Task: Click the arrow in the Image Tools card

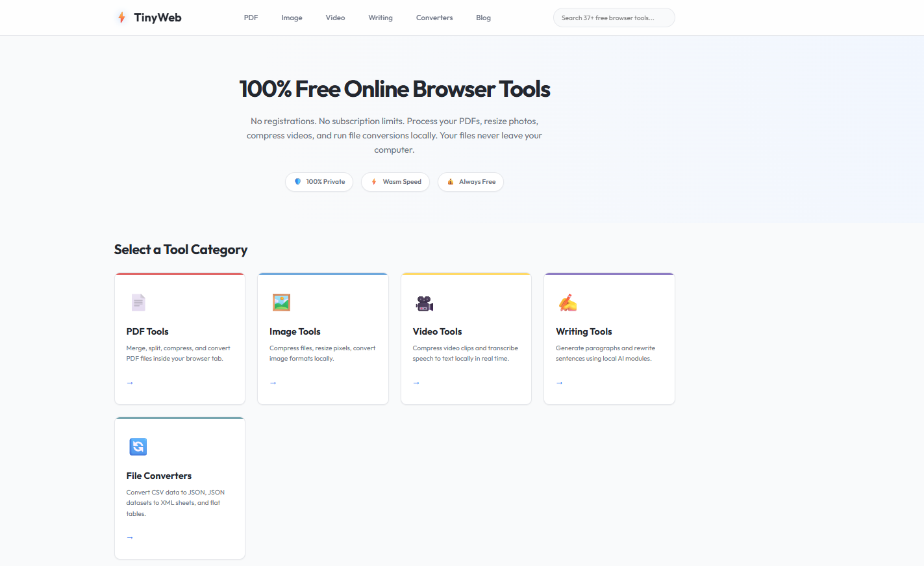Action: click(273, 383)
